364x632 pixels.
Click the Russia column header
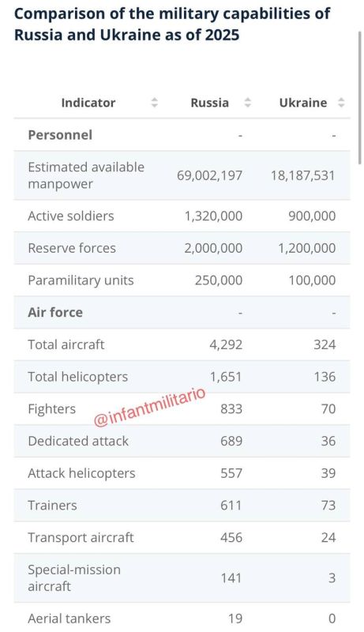pos(209,103)
